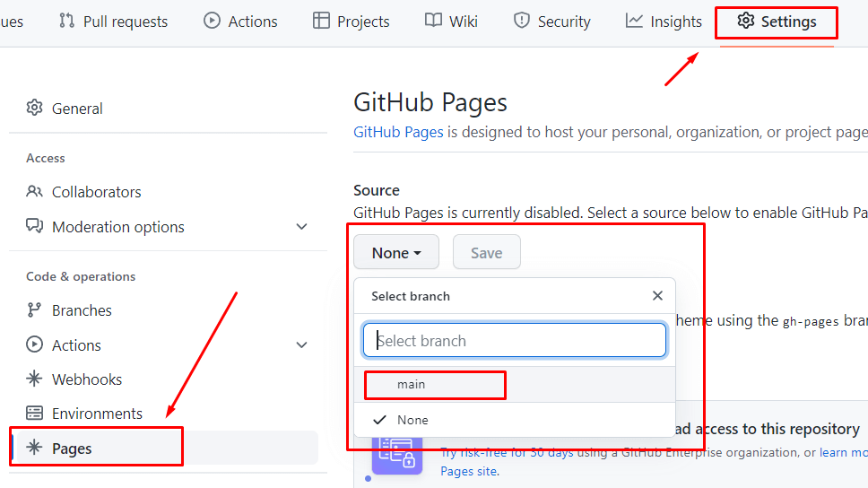868x488 pixels.
Task: Open the None source branch dropdown
Action: click(x=396, y=253)
